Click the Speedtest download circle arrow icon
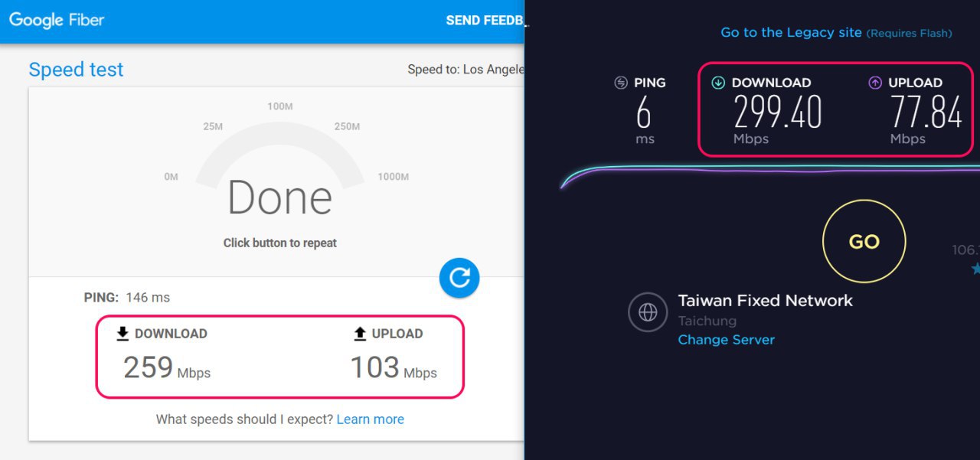The width and height of the screenshot is (980, 460). [718, 83]
